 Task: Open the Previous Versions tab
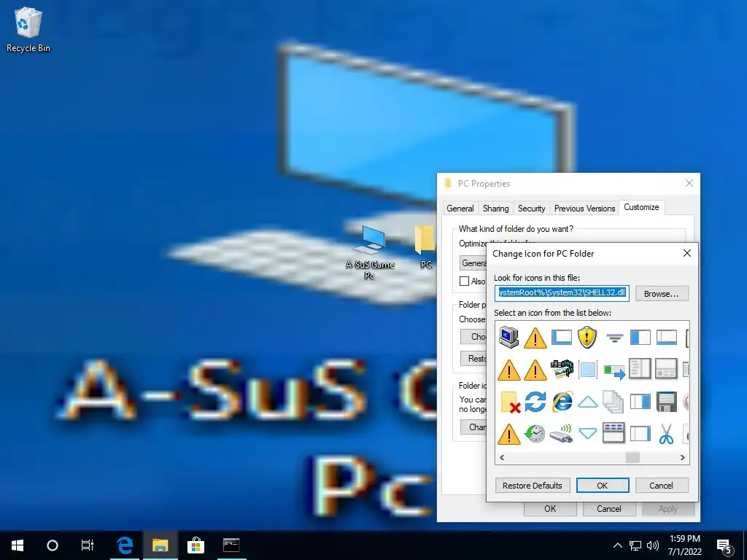(x=584, y=208)
